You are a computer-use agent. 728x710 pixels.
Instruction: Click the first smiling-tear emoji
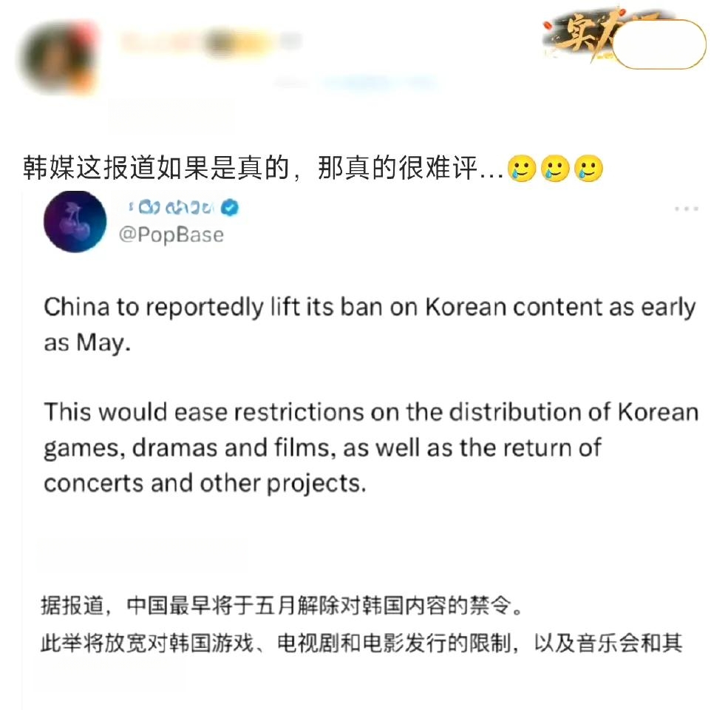pyautogui.click(x=522, y=168)
